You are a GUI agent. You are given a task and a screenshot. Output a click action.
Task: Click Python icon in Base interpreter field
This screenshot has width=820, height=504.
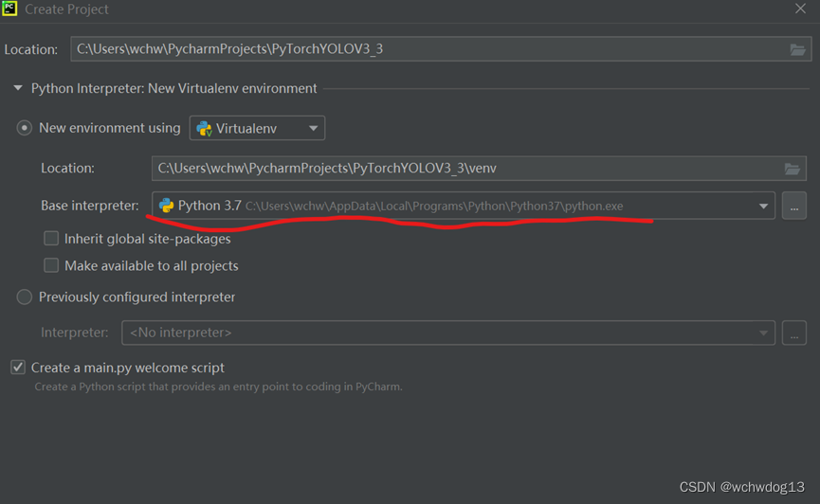coord(167,206)
